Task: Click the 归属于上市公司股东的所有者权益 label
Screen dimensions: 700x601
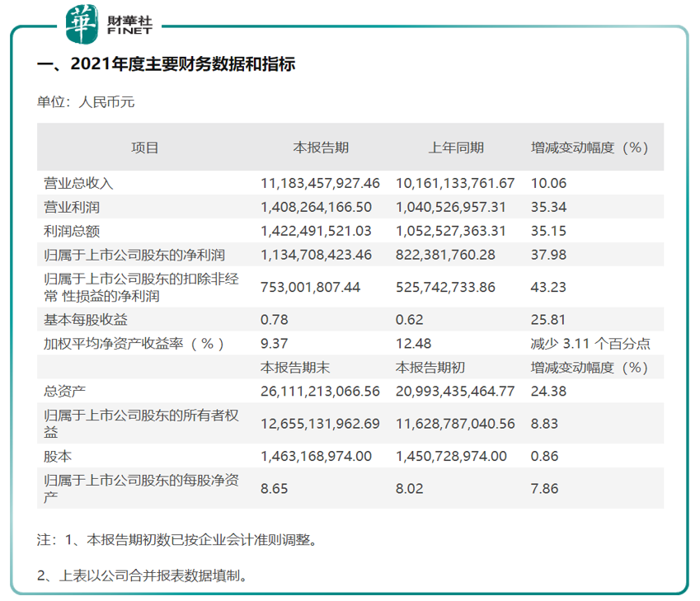Action: pyautogui.click(x=141, y=424)
